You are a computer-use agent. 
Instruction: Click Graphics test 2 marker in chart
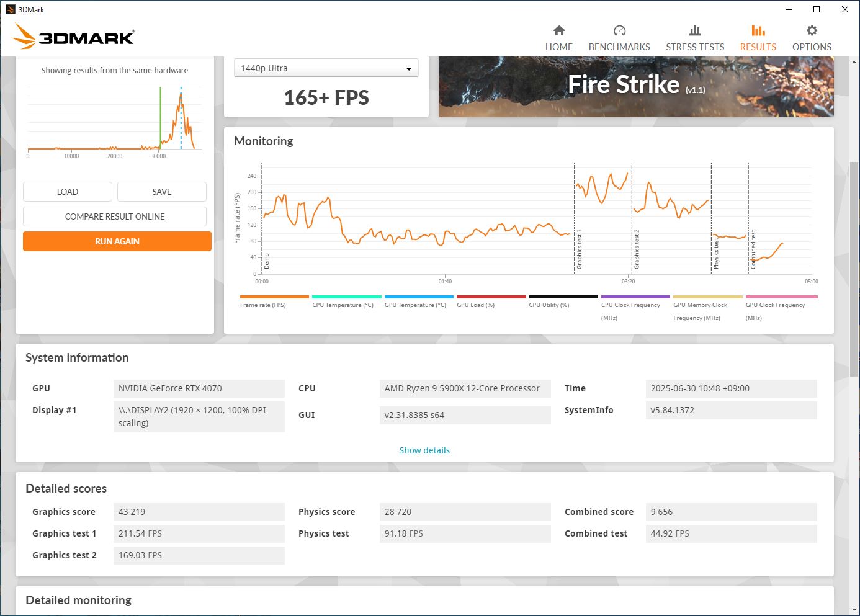click(x=637, y=249)
